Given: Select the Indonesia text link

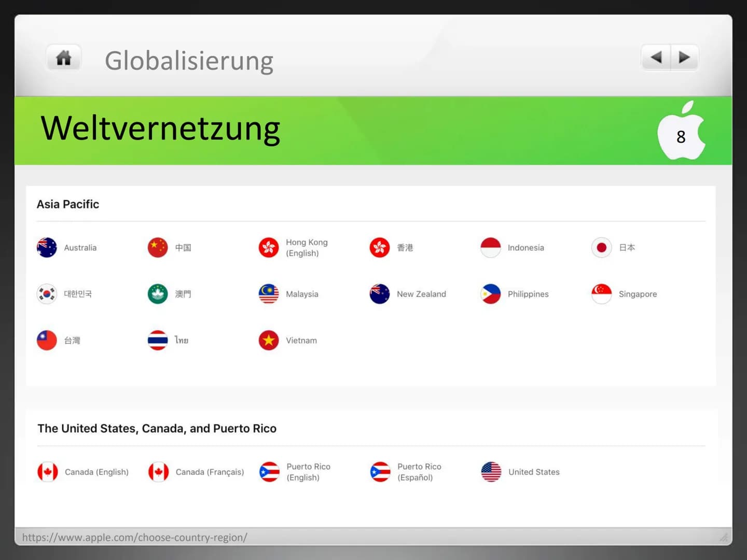Looking at the screenshot, I should click(526, 248).
